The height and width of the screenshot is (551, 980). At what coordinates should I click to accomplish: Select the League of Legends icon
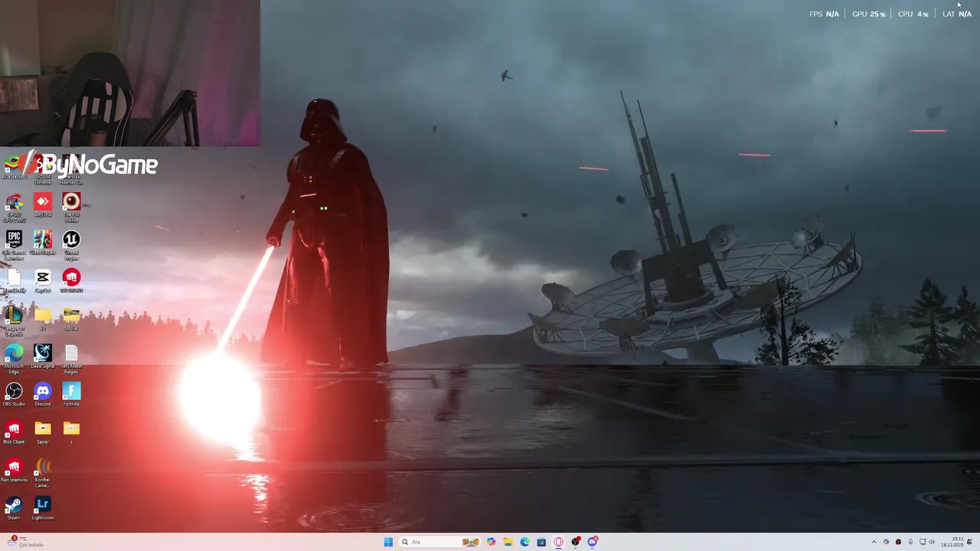[14, 321]
